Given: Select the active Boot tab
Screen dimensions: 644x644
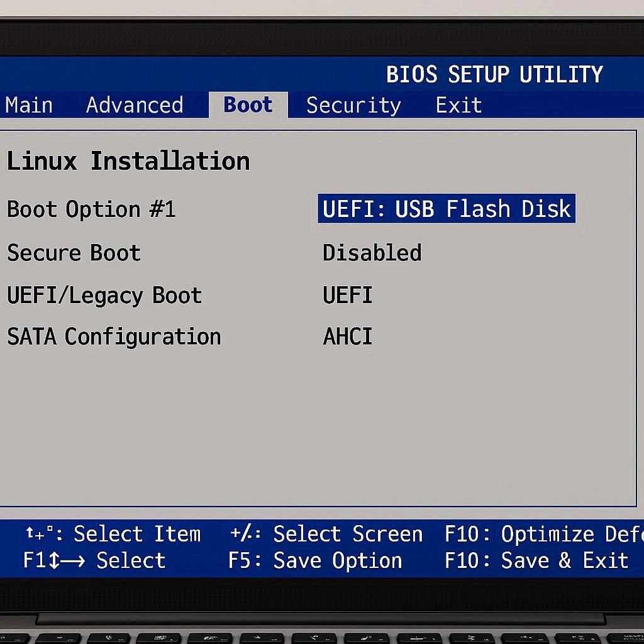Looking at the screenshot, I should pos(248,105).
